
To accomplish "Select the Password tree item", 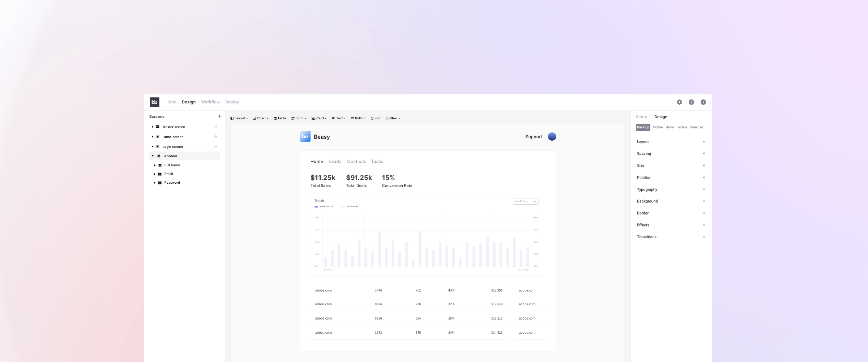I will tap(172, 183).
